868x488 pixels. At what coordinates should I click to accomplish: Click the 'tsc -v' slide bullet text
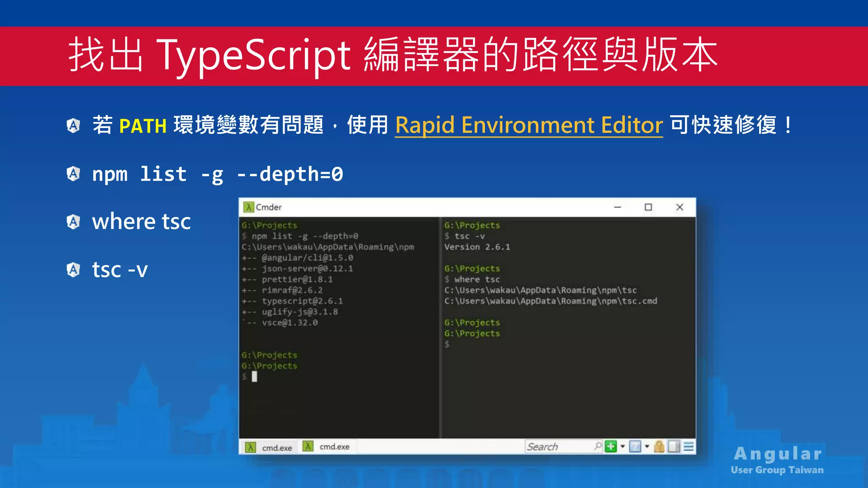click(120, 270)
